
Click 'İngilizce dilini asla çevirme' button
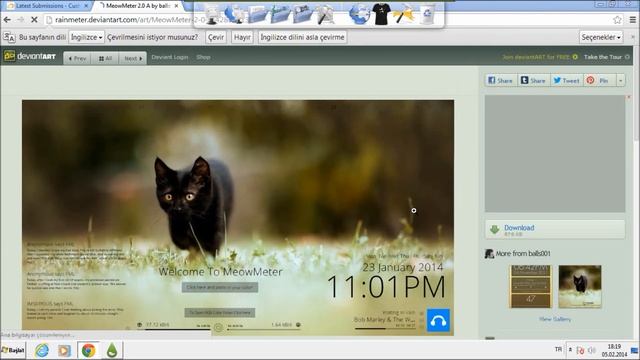click(302, 37)
